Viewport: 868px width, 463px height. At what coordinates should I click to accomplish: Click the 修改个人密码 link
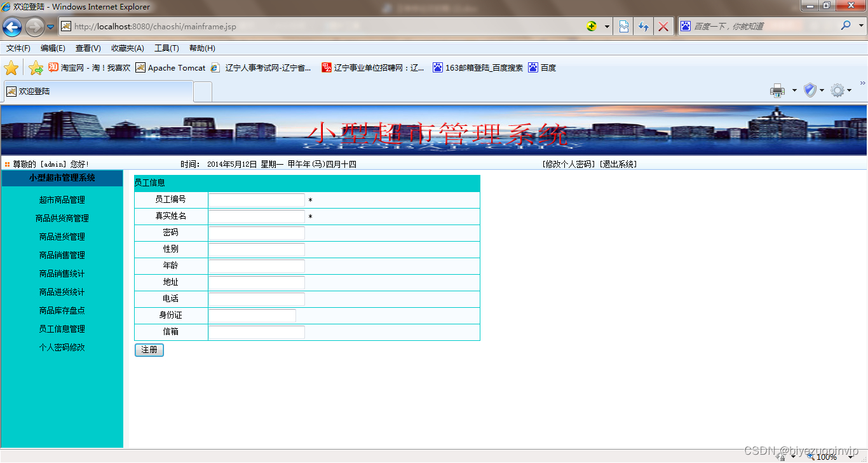tap(569, 164)
